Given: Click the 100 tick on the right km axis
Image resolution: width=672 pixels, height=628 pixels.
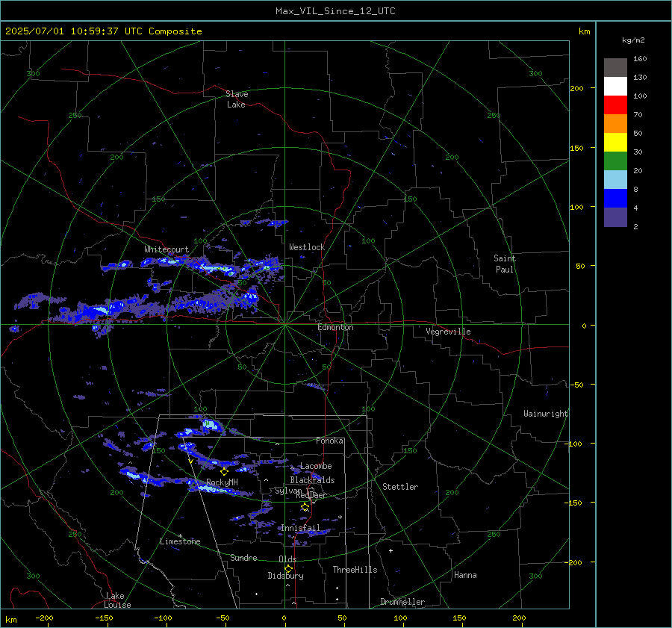Looking at the screenshot, I should [577, 207].
